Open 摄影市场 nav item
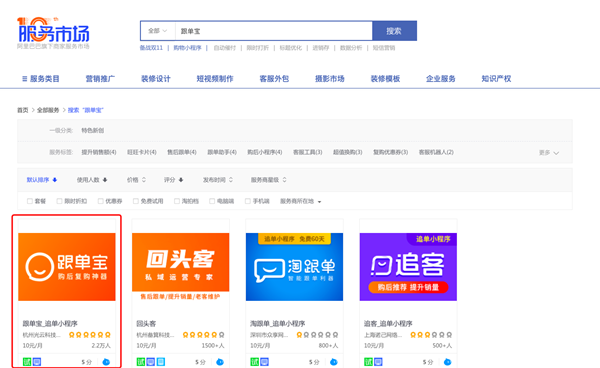This screenshot has height=368, width=600. (x=329, y=79)
